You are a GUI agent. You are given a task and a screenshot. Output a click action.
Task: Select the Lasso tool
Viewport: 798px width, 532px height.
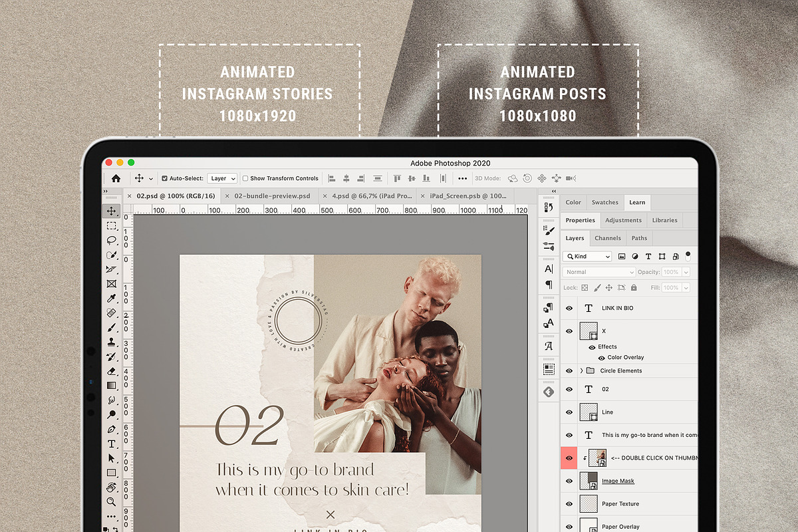(111, 241)
